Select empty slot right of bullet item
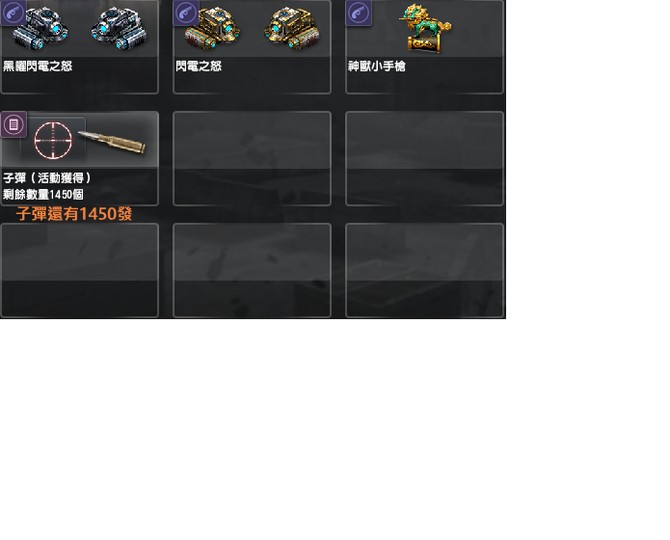 click(252, 158)
